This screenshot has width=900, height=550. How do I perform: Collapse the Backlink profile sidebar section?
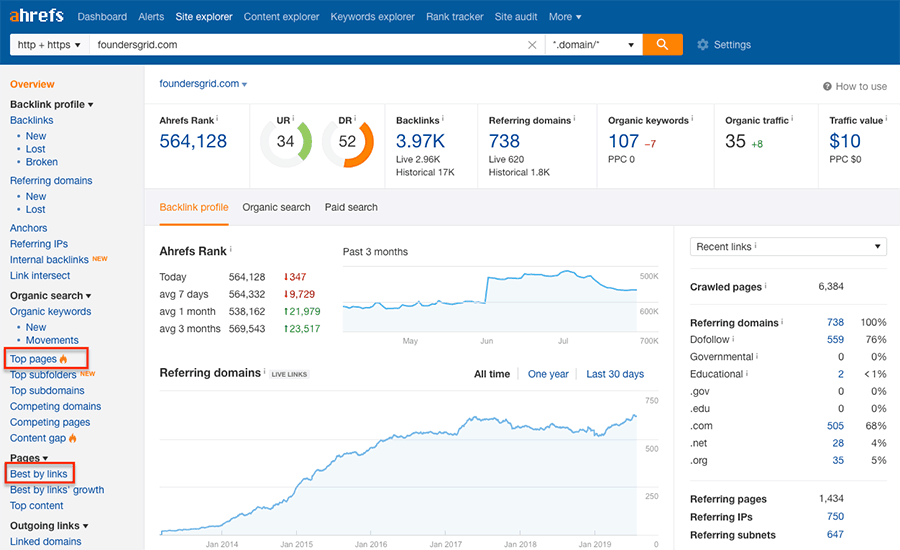52,104
